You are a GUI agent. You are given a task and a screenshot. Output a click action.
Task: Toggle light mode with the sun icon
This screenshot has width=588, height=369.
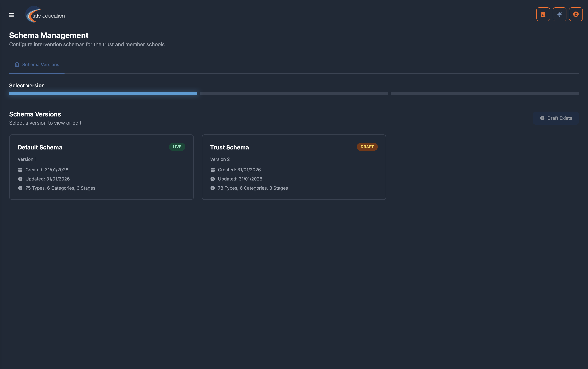(559, 14)
